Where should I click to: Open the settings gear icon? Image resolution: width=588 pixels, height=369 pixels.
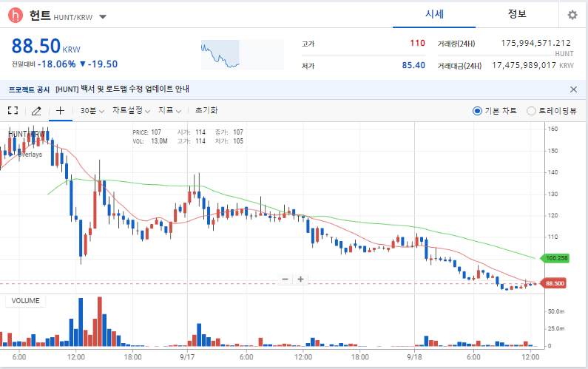pyautogui.click(x=572, y=15)
